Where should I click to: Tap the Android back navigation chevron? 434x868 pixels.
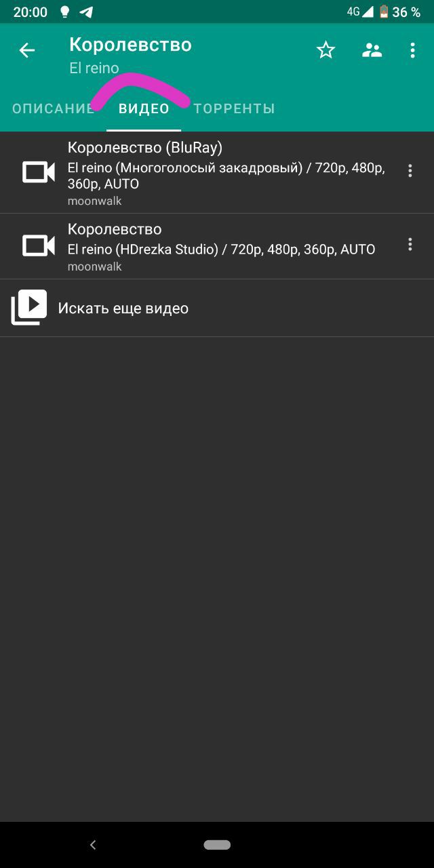click(x=93, y=845)
